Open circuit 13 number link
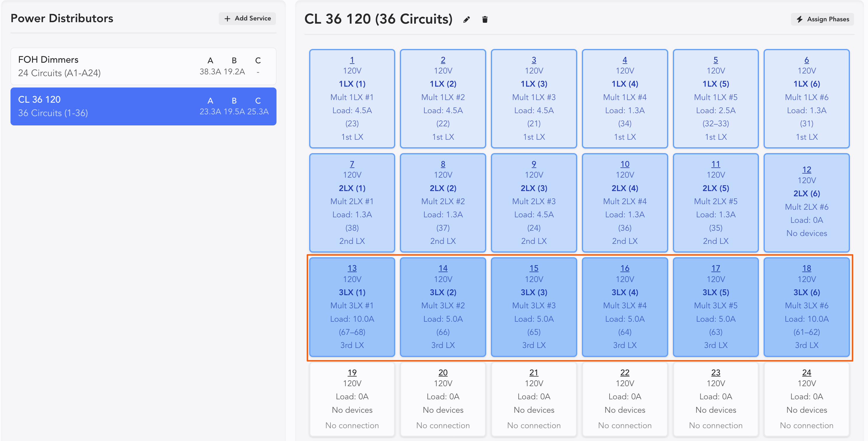Screen dimensions: 868x441 coord(352,268)
